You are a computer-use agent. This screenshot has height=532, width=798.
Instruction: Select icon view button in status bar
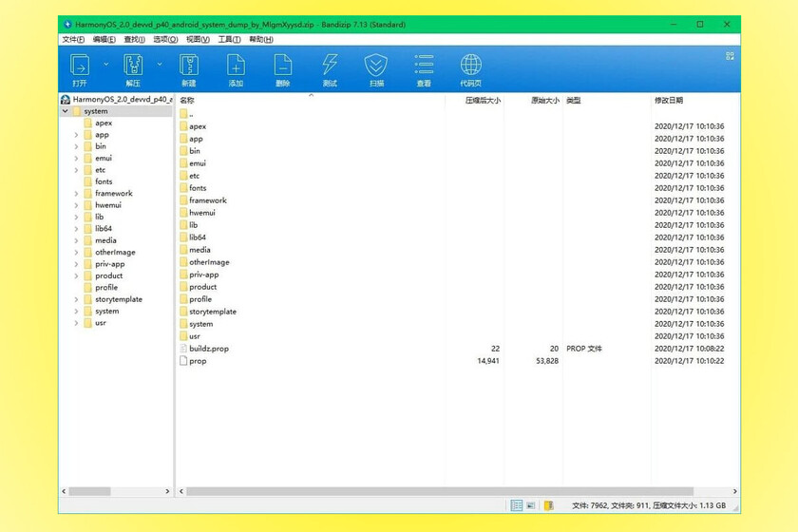tap(531, 505)
